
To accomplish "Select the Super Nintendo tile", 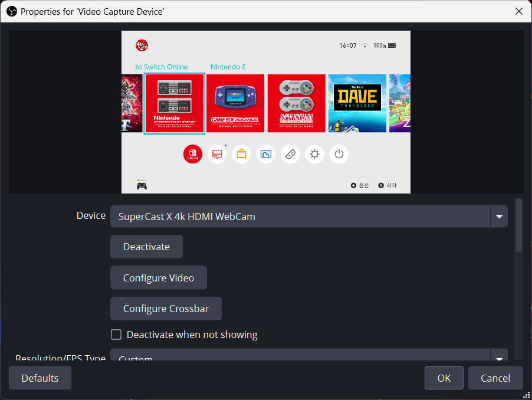I will click(x=297, y=103).
